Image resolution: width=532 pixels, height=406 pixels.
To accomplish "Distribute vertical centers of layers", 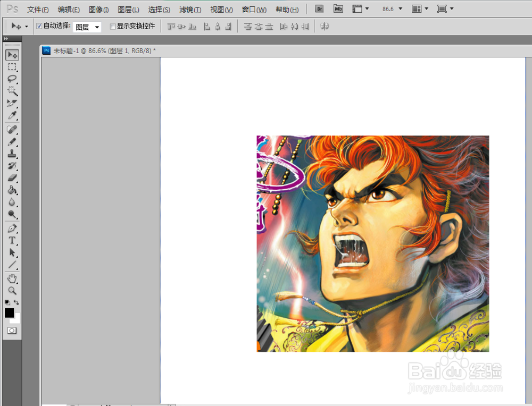I will 259,27.
